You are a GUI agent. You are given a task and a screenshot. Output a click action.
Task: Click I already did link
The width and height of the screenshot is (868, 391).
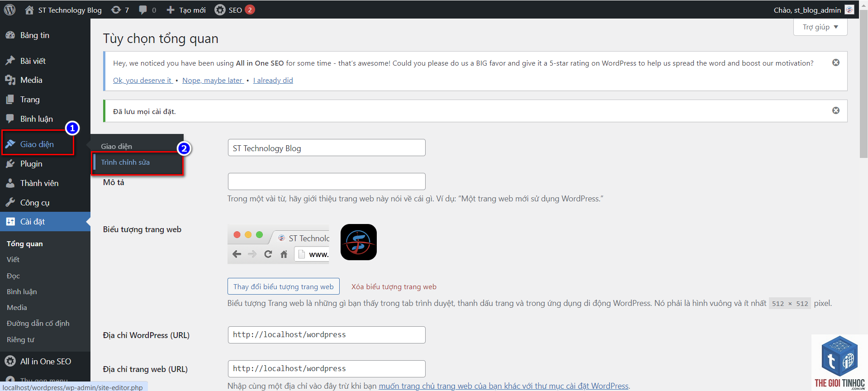tap(273, 80)
